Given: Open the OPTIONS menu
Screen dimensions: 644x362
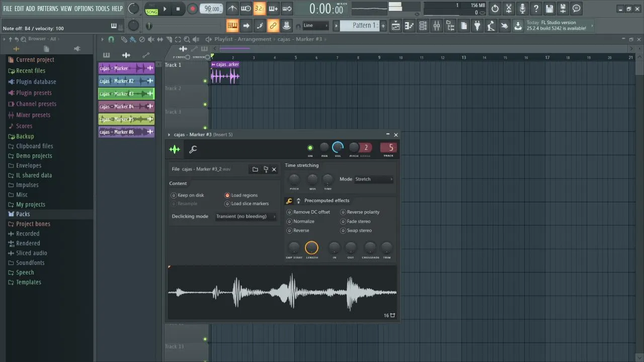Looking at the screenshot, I should click(84, 9).
